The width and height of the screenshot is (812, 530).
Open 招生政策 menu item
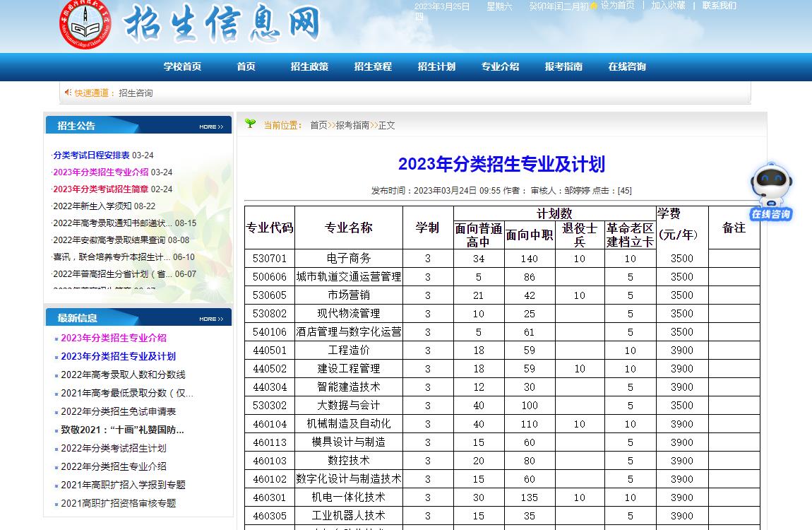pos(309,66)
